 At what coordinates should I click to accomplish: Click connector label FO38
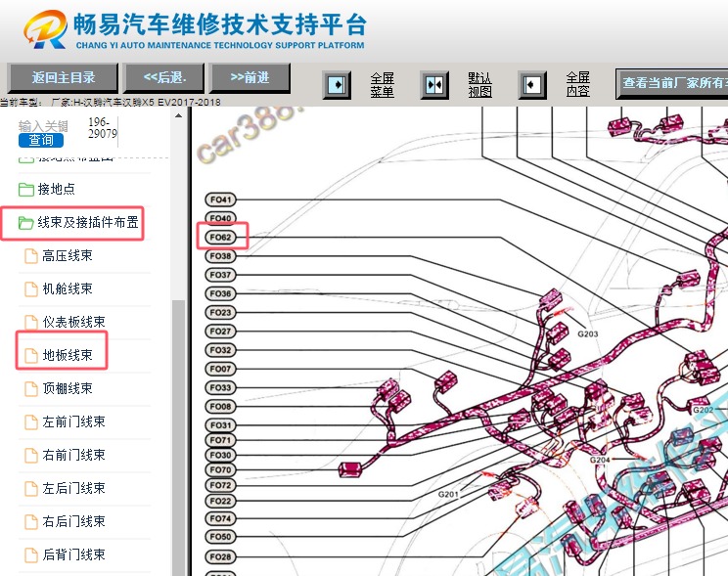click(220, 256)
